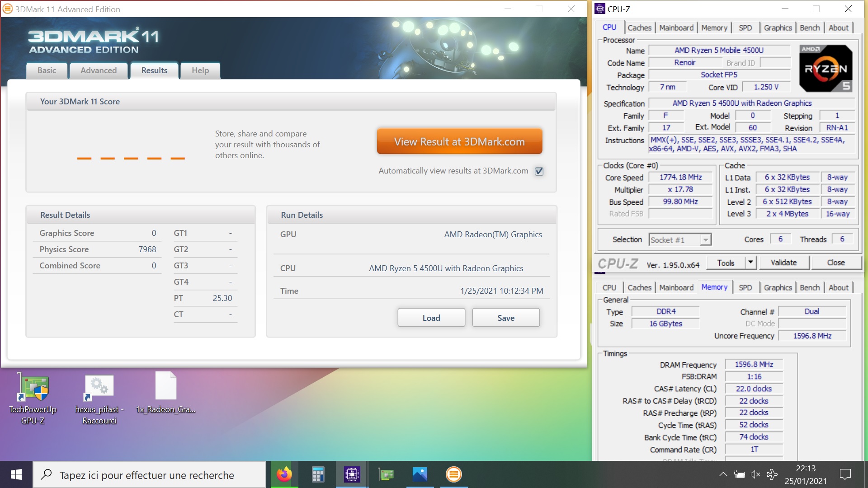Show hidden system tray icons
The image size is (868, 488).
pos(723,474)
